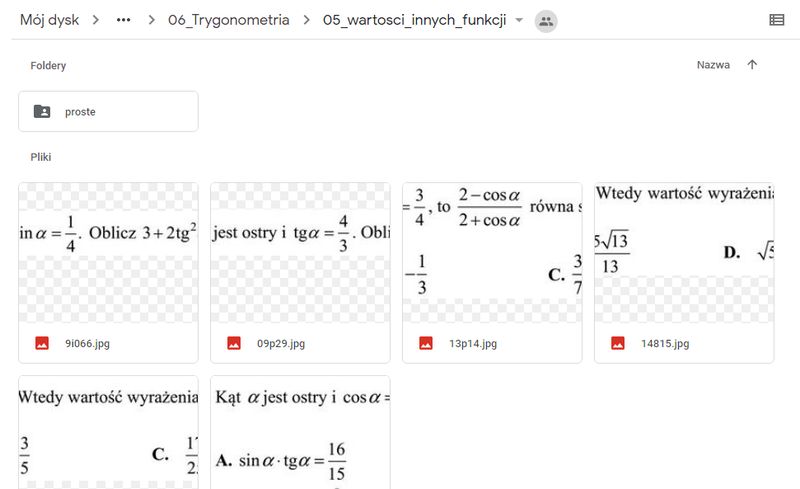
Task: Open dropdown arrow next to 05_wartosci_innych_funkcji
Action: 519,20
